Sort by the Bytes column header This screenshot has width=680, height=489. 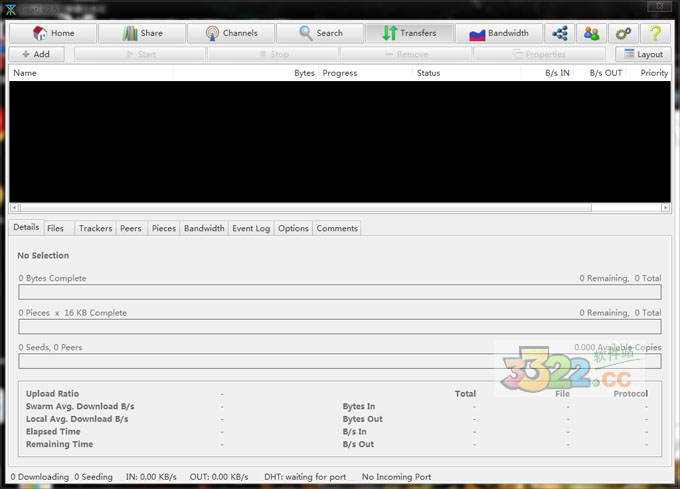246,73
